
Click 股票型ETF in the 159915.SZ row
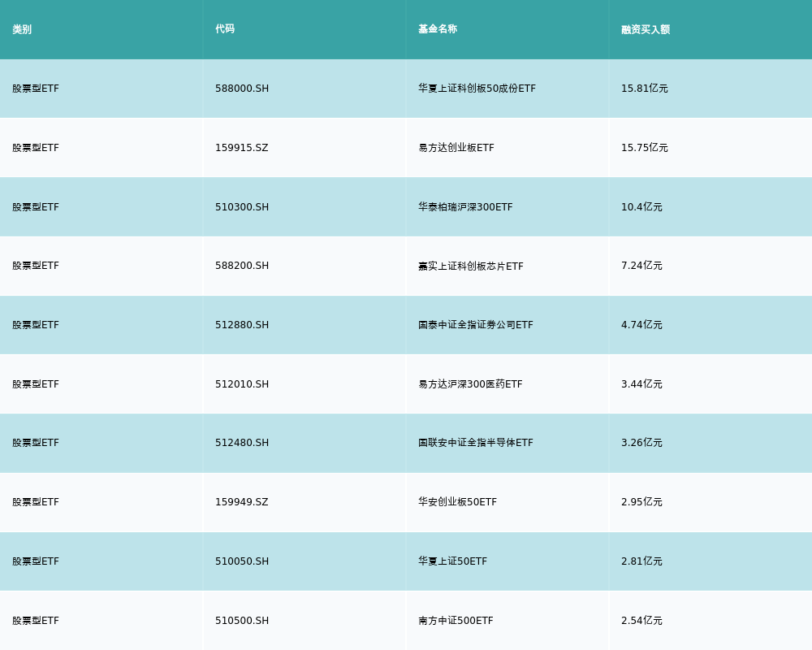pyautogui.click(x=36, y=148)
